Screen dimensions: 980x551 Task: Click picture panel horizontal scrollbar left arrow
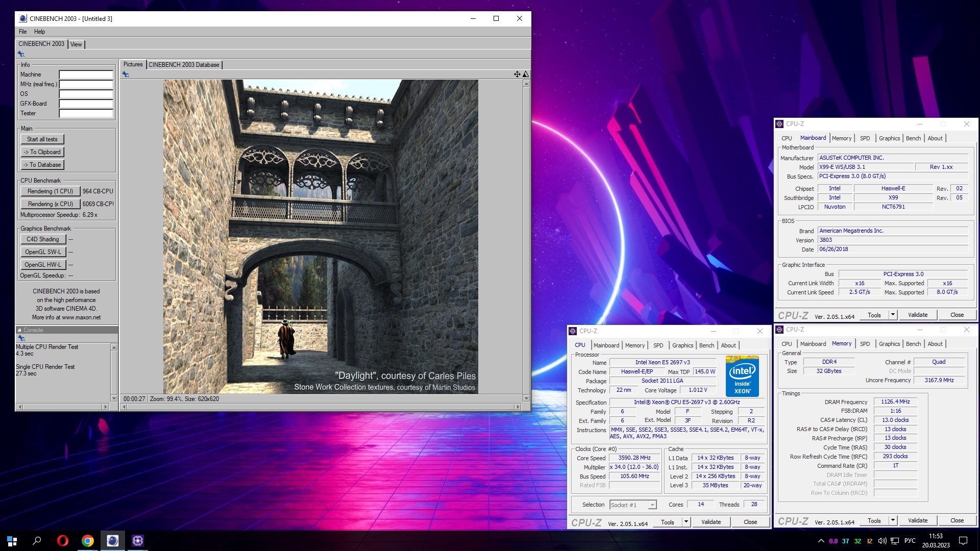coord(125,407)
